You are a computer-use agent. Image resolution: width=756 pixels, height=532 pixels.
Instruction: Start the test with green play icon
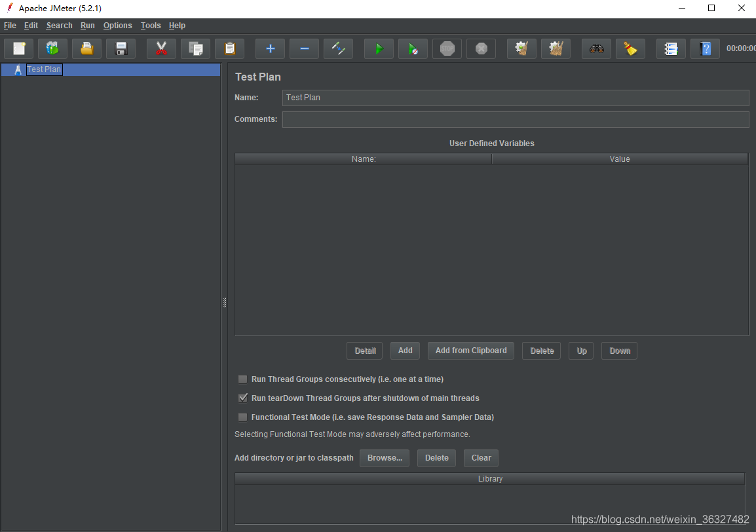coord(379,48)
